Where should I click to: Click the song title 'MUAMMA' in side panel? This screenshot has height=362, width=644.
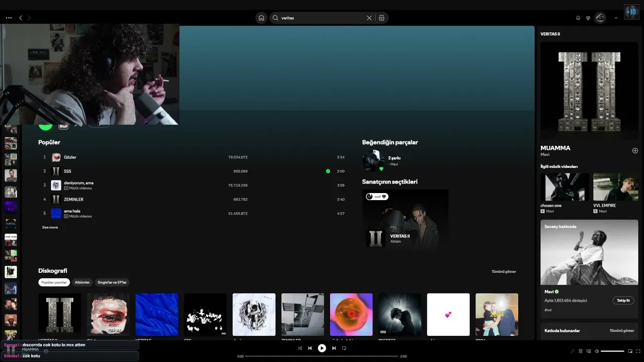click(x=555, y=148)
